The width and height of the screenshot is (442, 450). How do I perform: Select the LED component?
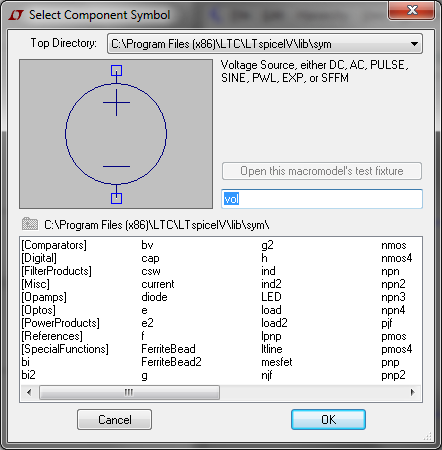tap(271, 297)
